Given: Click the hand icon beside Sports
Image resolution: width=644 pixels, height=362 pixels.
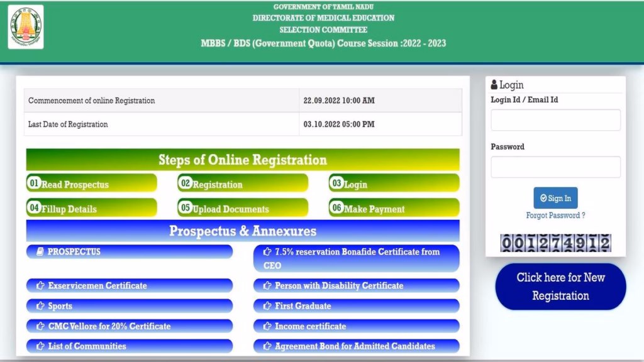Looking at the screenshot, I should (40, 306).
